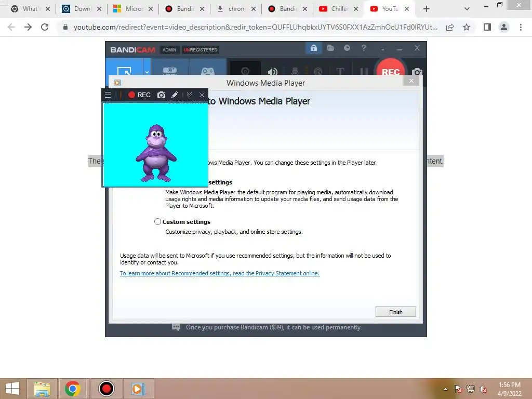Click muted volume tray icon

[x=483, y=389]
